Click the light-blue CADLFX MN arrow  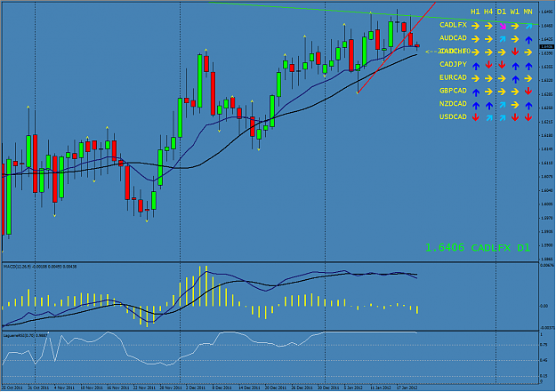click(528, 26)
